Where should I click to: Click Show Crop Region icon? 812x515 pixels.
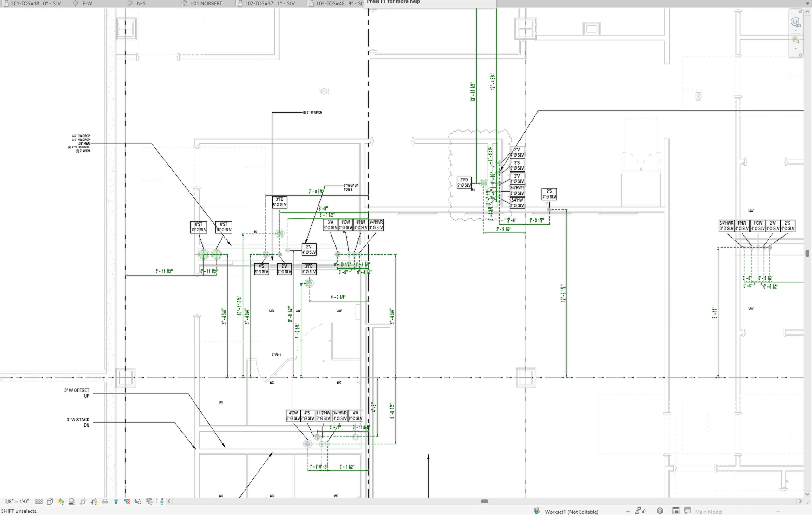click(94, 501)
